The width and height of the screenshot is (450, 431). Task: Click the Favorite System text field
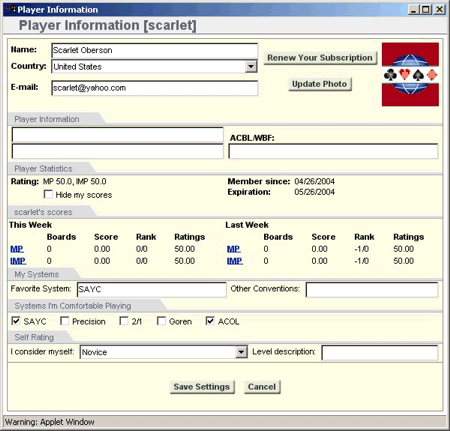tap(151, 289)
